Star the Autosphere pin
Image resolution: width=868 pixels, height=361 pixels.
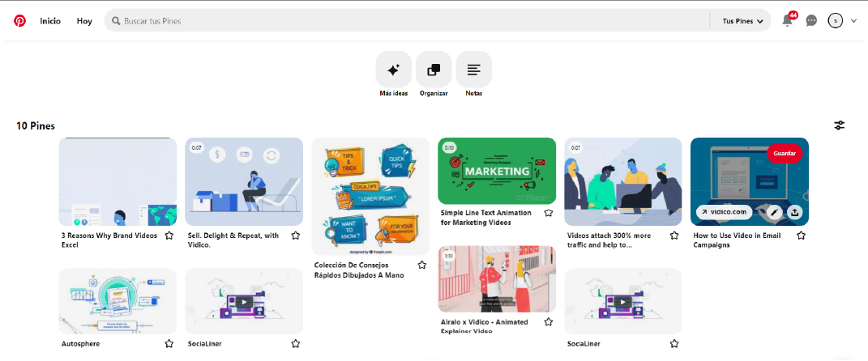coord(169,344)
